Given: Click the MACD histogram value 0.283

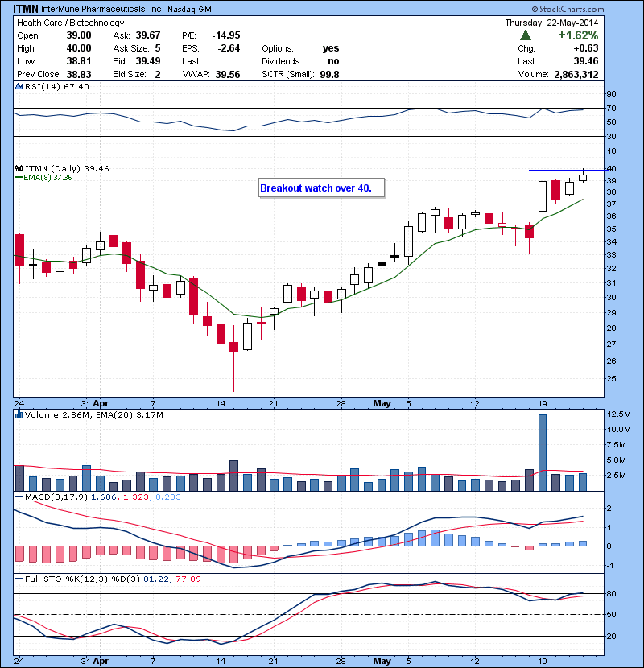Looking at the screenshot, I should click(x=168, y=497).
